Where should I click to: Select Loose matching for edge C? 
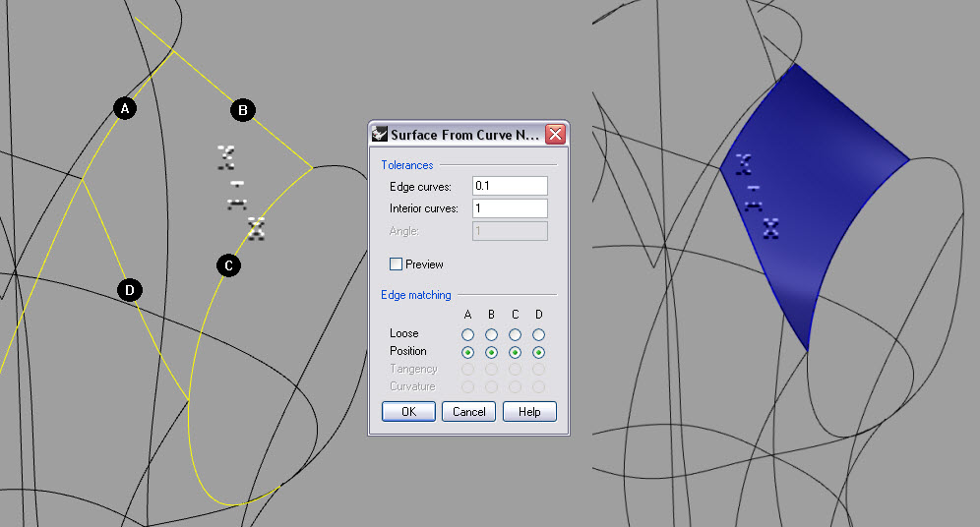(x=515, y=334)
